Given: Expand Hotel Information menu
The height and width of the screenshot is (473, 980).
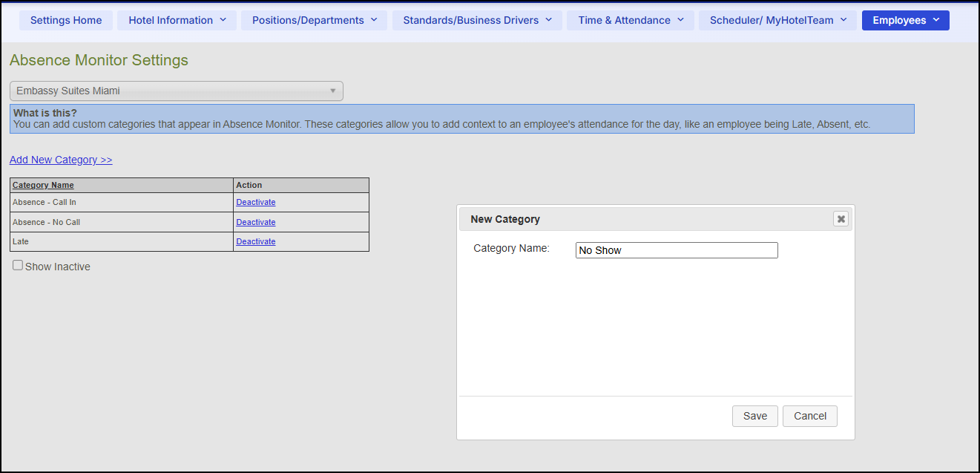Looking at the screenshot, I should pos(177,20).
